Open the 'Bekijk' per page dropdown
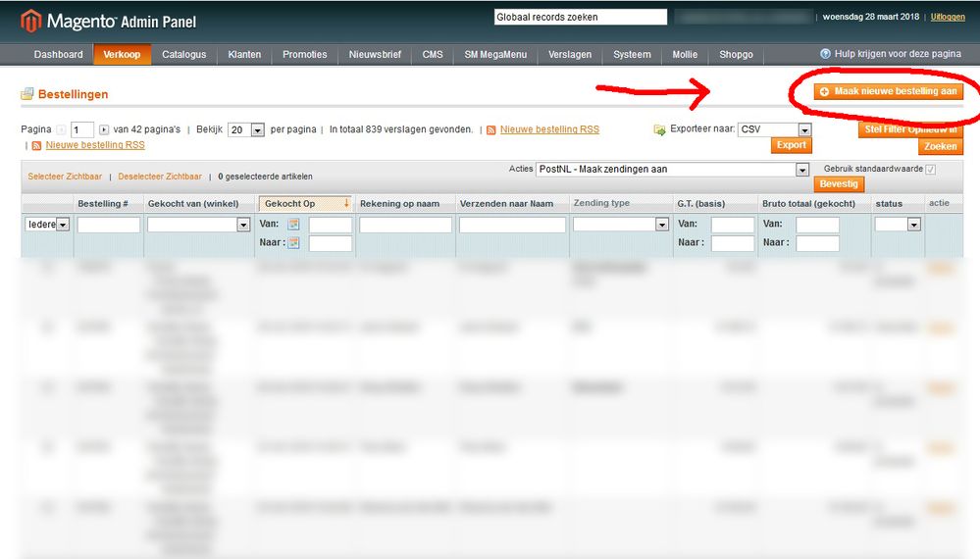Viewport: 980px width, 559px height. tap(258, 129)
